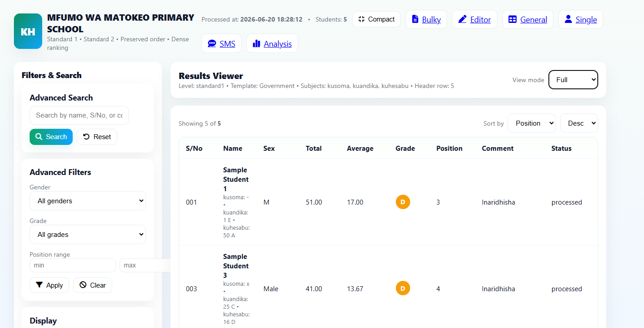Image resolution: width=644 pixels, height=328 pixels.
Task: Click the Apply funnel filter icon
Action: click(39, 285)
